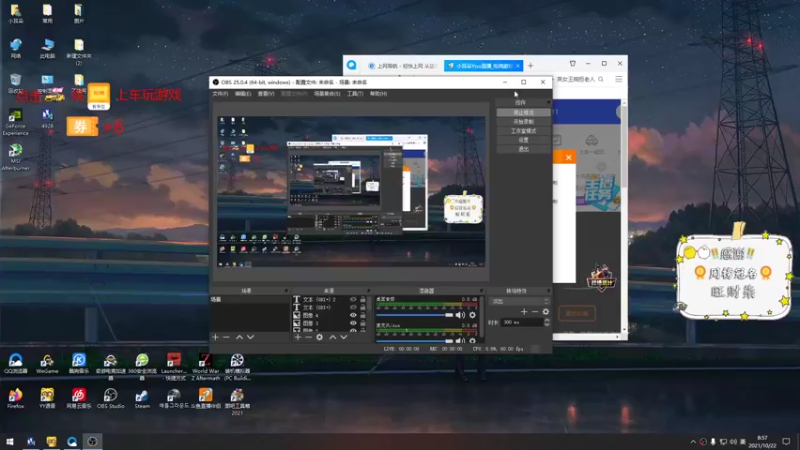Pop out the Scene Transitions dock icon
Viewport: 800px width, 450px height.
[548, 291]
